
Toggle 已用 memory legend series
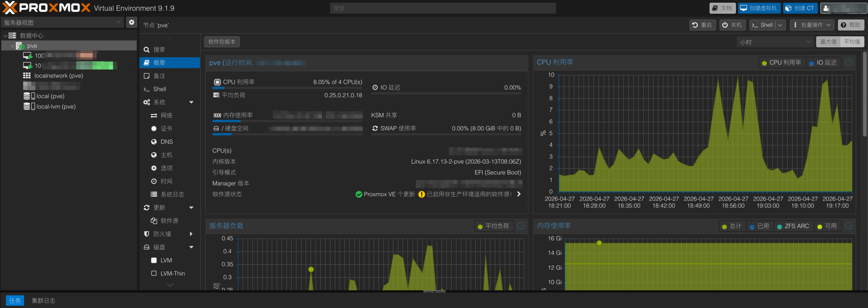tap(759, 226)
